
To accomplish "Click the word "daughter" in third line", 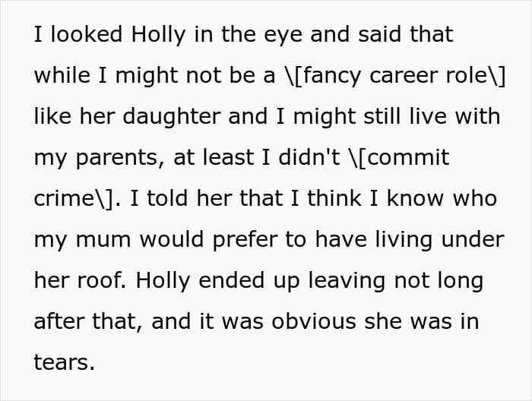I will [172, 116].
